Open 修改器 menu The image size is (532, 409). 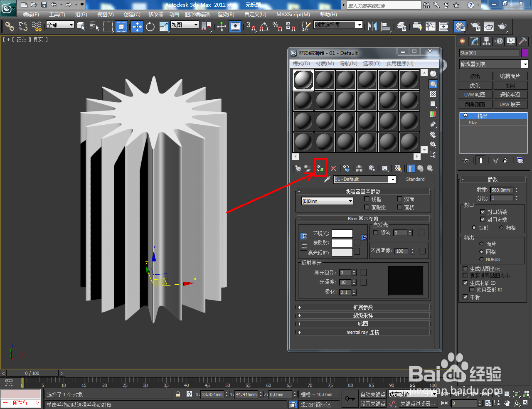pos(156,15)
